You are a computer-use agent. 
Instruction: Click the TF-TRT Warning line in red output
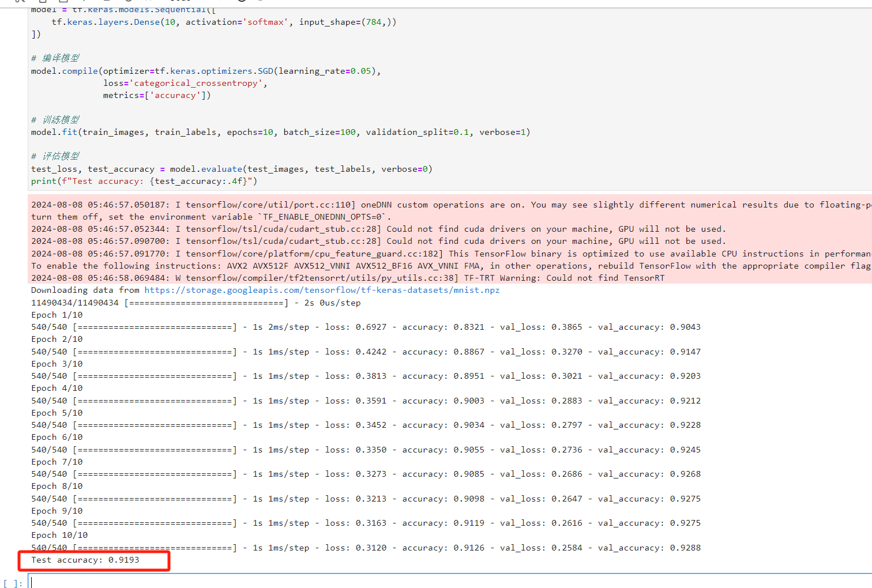tap(348, 278)
